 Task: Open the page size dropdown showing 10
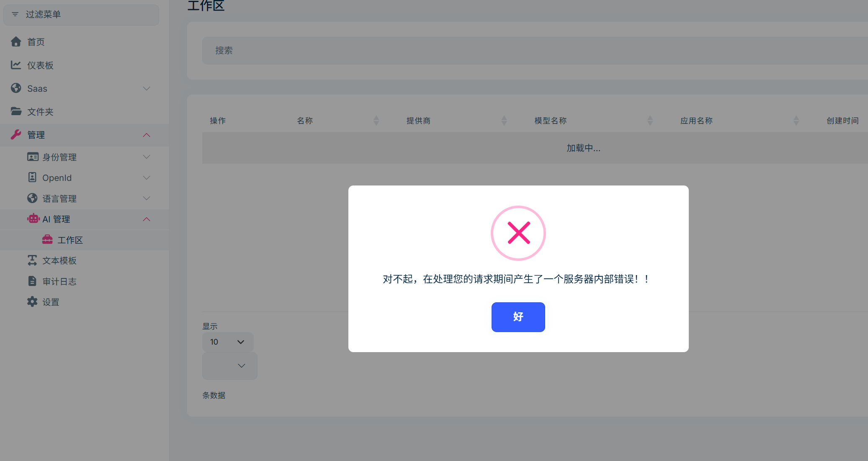pyautogui.click(x=228, y=342)
